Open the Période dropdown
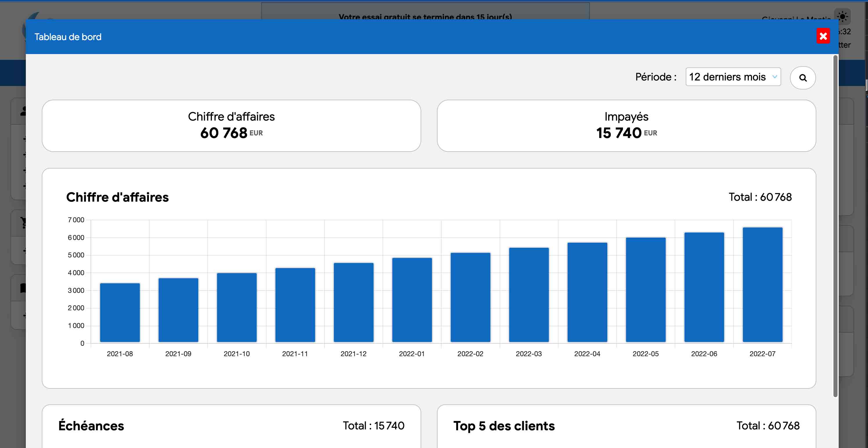This screenshot has height=448, width=868. point(733,77)
